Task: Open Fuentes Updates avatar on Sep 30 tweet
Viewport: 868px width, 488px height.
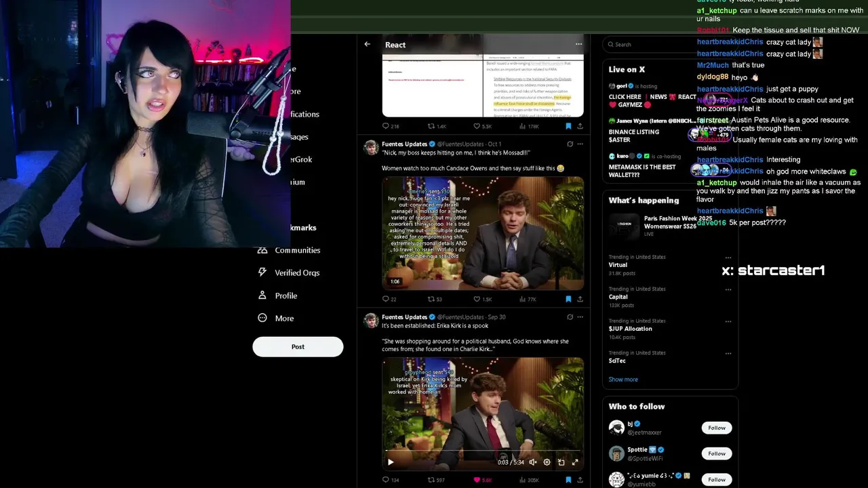Action: tap(371, 321)
